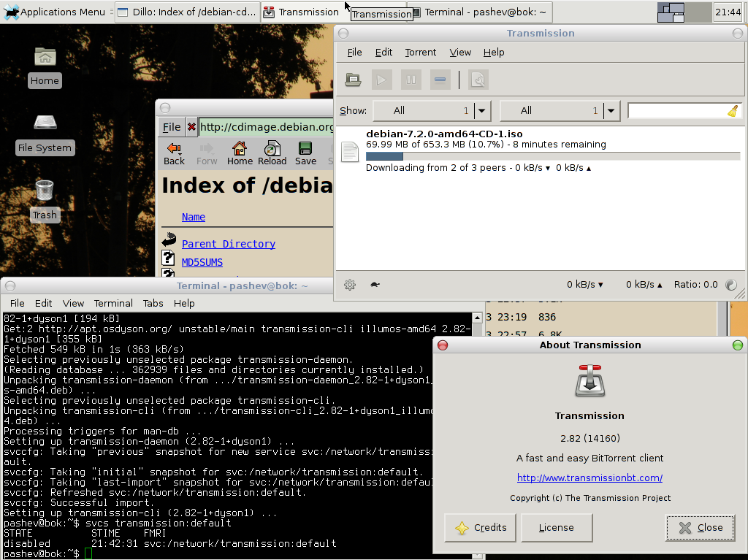
Task: Click the Home button in Dillo toolbar
Action: (240, 153)
